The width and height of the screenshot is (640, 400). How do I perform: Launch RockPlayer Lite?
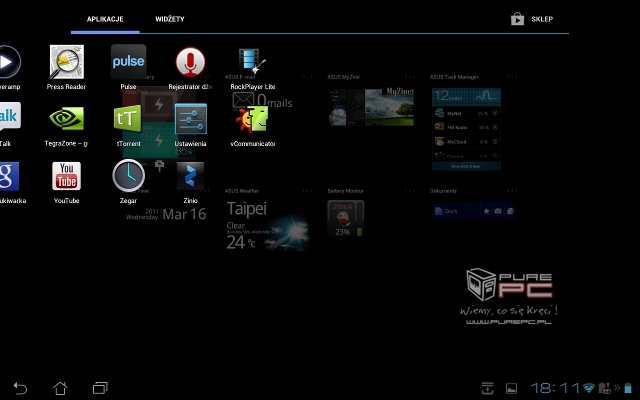[252, 61]
